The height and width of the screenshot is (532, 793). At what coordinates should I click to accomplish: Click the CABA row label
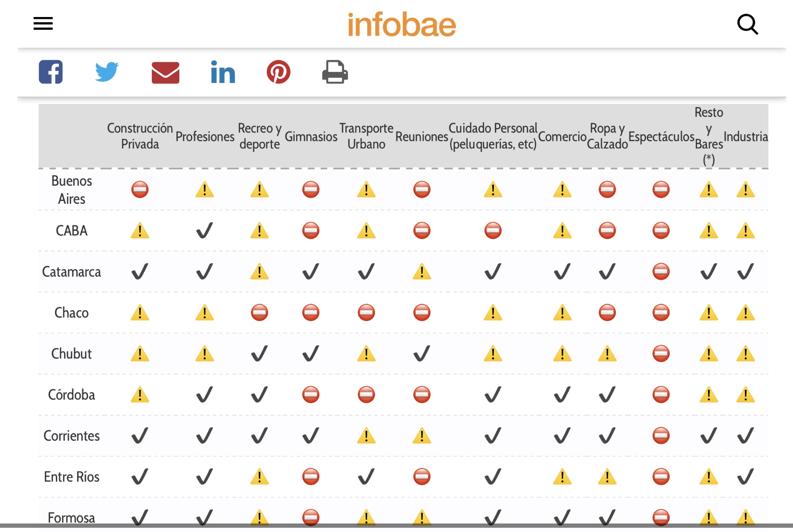pyautogui.click(x=71, y=231)
